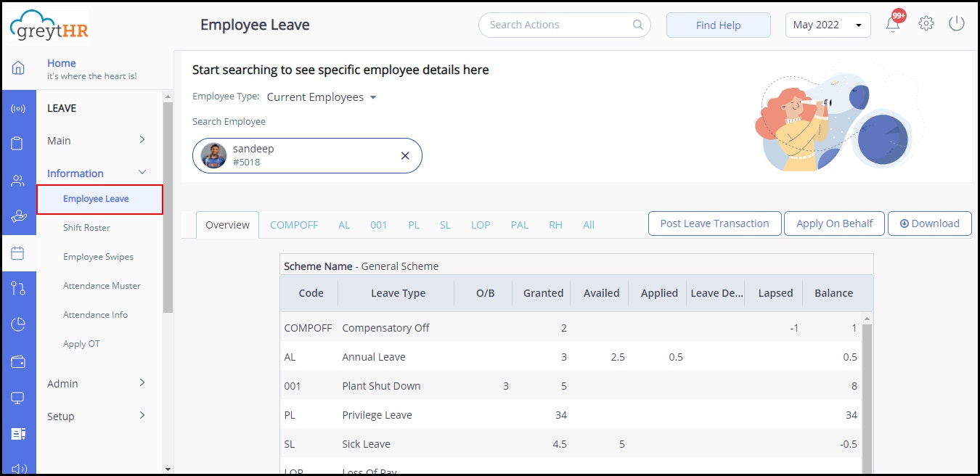Click the Apply On Behalf button

[x=834, y=223]
